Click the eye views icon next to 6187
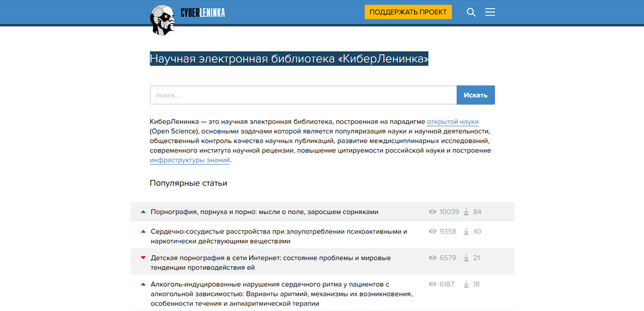Screen dimensions: 644x311 [433, 285]
